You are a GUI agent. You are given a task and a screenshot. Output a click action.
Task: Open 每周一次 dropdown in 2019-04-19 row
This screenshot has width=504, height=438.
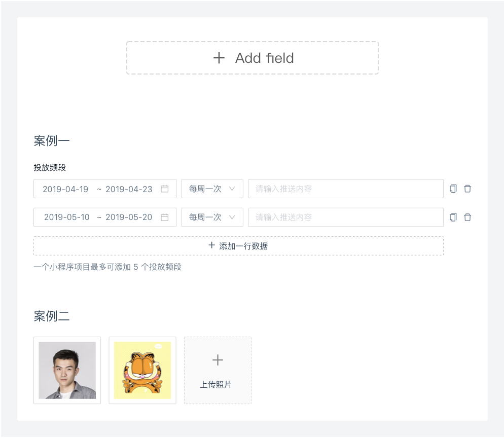click(x=212, y=189)
